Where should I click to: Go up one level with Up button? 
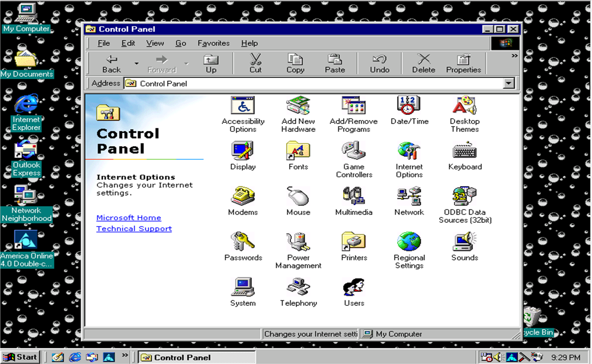pos(211,63)
